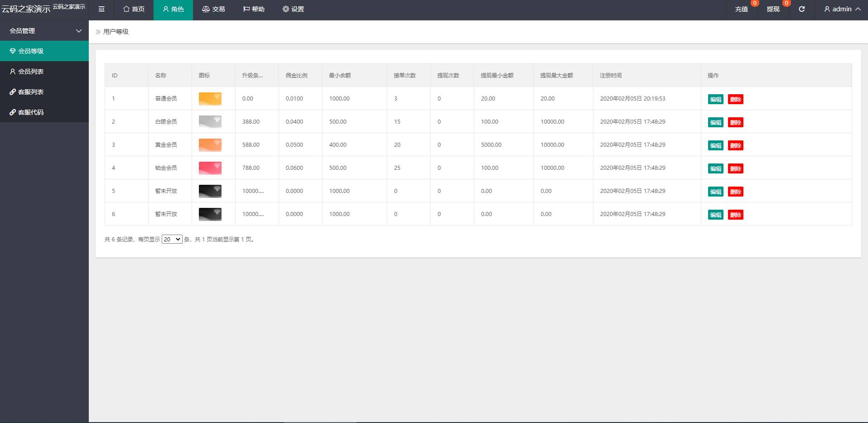Click the 充值 badge showing zero
The width and height of the screenshot is (868, 423).
coord(742,9)
